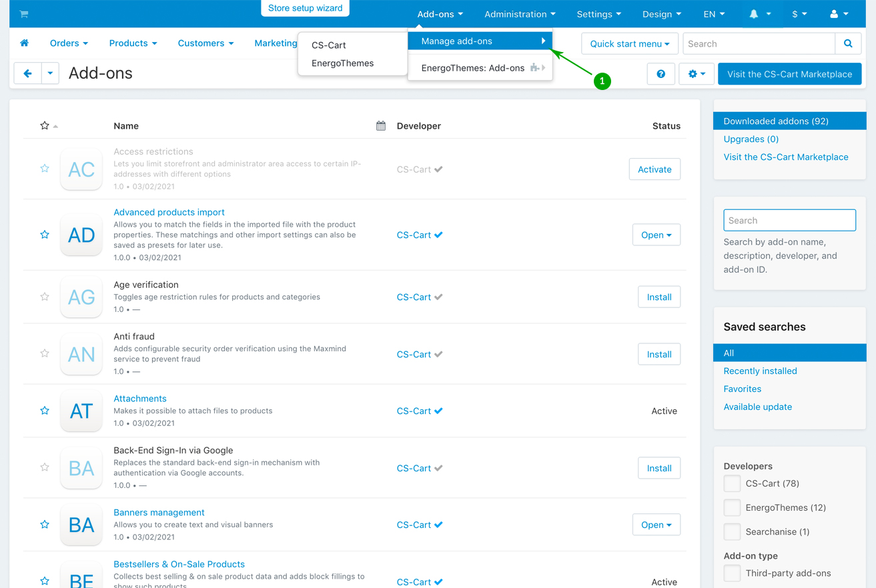Click the user account profile icon
The width and height of the screenshot is (876, 588).
tap(838, 14)
